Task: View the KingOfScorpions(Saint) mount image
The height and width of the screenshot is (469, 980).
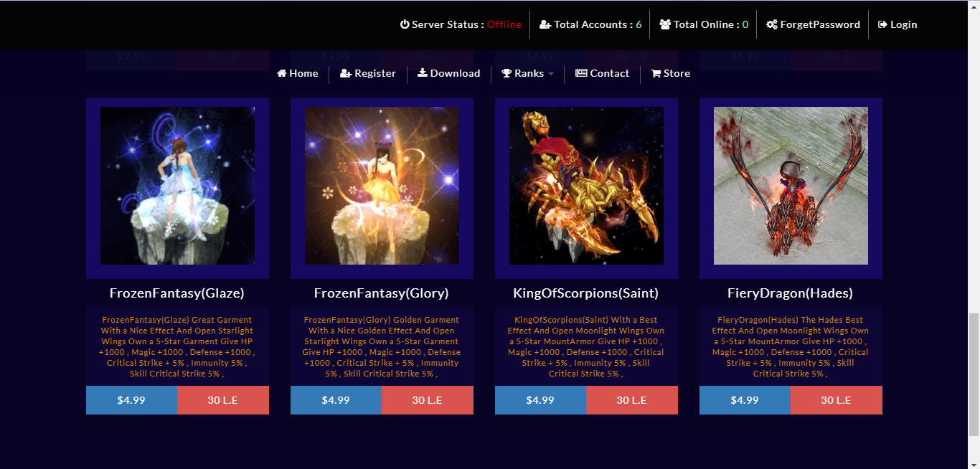Action: 586,186
